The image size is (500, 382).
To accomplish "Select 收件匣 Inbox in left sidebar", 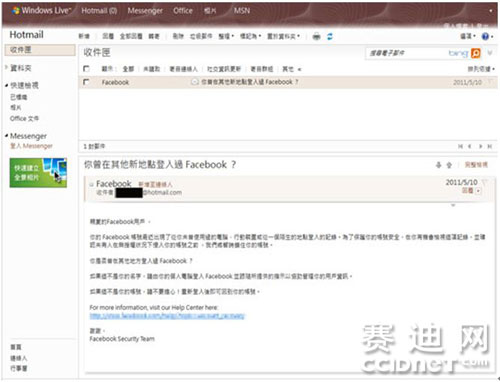I will [x=40, y=50].
